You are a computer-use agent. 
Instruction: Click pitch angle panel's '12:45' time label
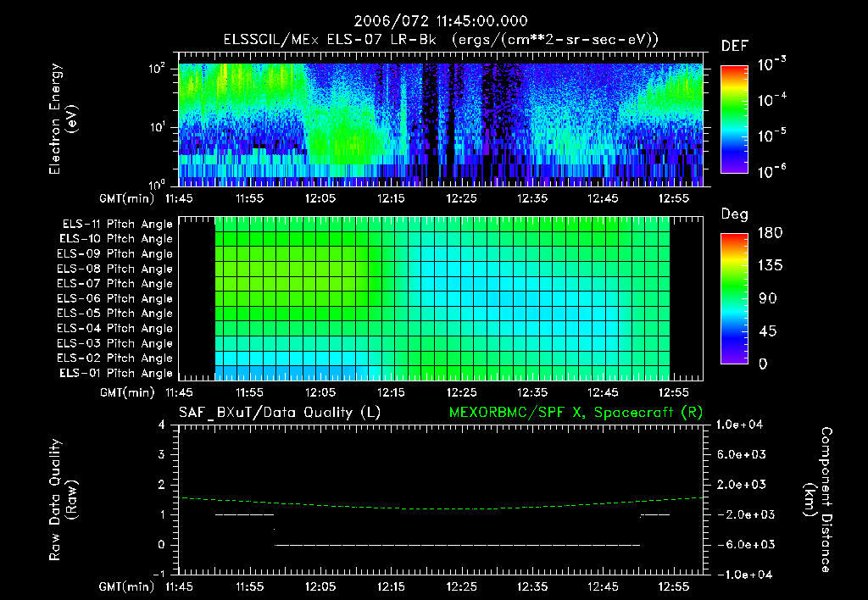(603, 392)
